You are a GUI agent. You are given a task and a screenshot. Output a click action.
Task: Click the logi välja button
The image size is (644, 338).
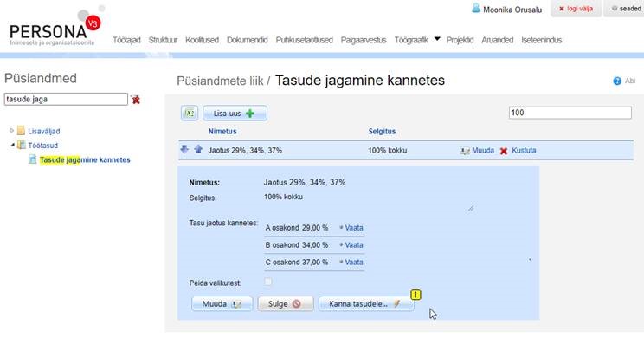pyautogui.click(x=576, y=9)
